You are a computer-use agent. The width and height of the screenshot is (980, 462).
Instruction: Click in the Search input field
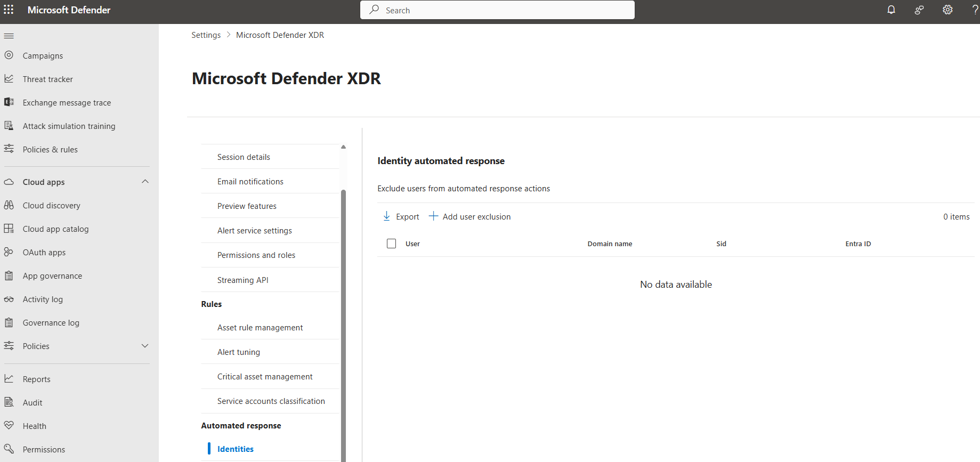[497, 10]
